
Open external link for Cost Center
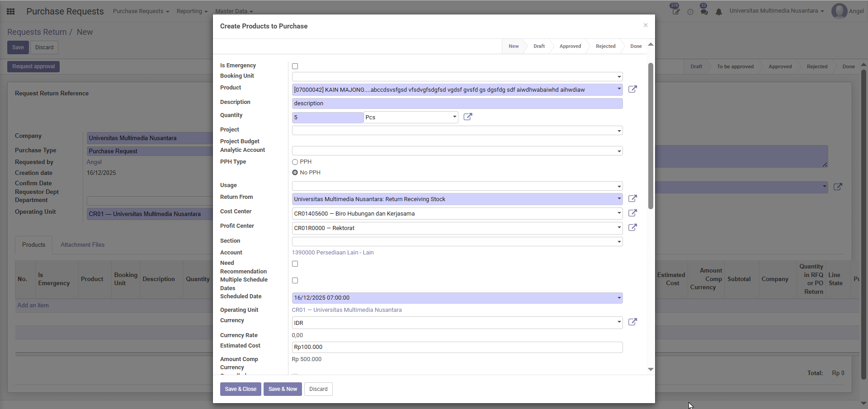632,213
